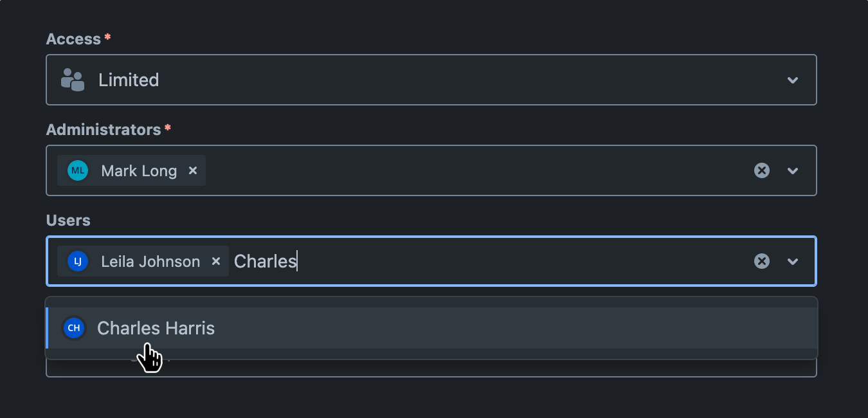The height and width of the screenshot is (418, 868).
Task: Remove Mark Long using the chip's x icon
Action: click(x=193, y=170)
